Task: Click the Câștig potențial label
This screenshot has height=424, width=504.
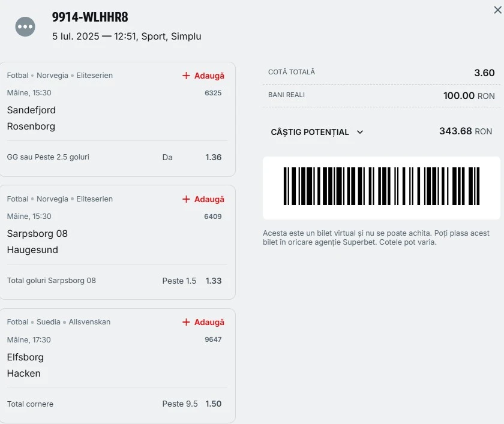Action: tap(310, 132)
